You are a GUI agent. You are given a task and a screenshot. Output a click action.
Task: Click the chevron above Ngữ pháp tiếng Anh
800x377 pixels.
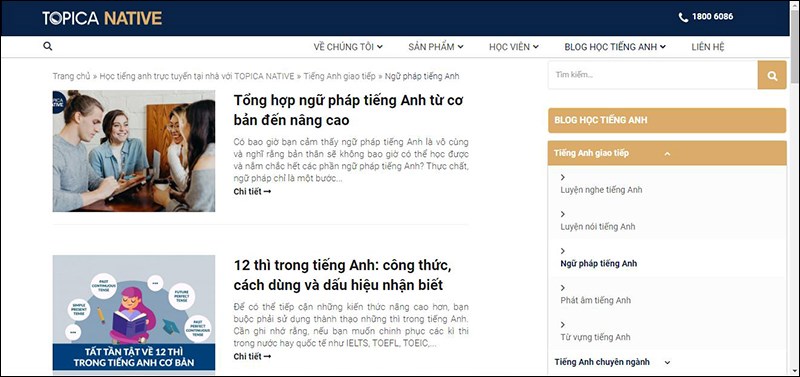pyautogui.click(x=563, y=251)
